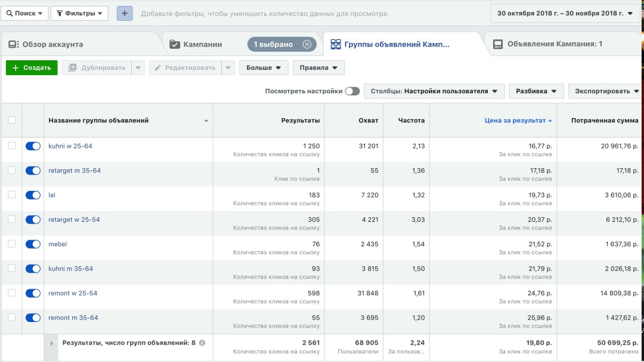Open the date range dropdown

tap(565, 13)
